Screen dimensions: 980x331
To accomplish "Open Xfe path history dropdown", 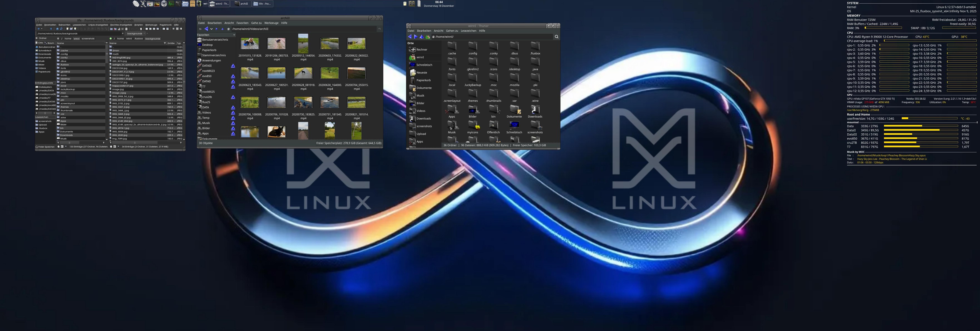I will (x=122, y=33).
